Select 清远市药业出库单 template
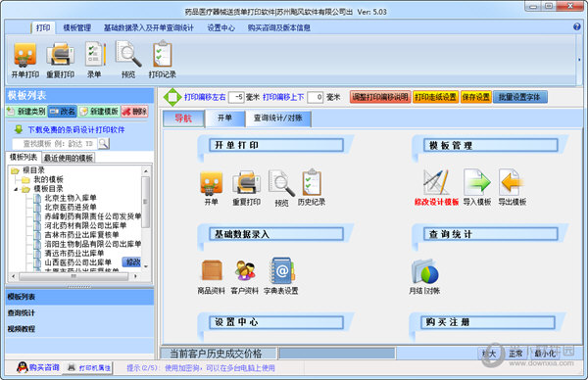The image size is (588, 380). (x=74, y=254)
